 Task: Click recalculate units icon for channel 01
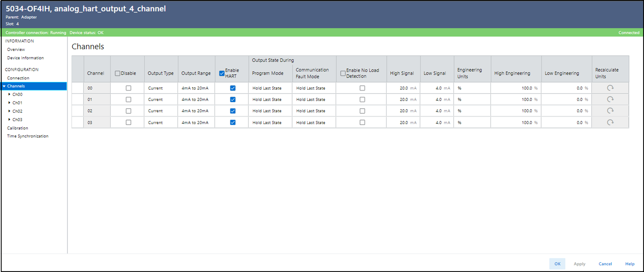coord(610,99)
